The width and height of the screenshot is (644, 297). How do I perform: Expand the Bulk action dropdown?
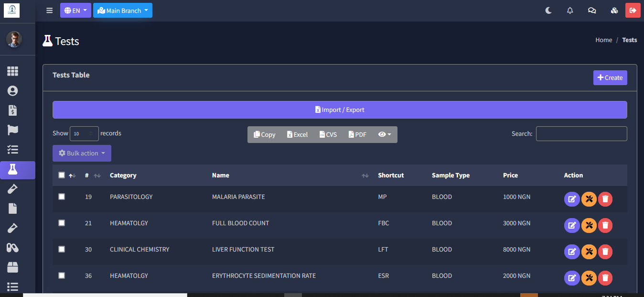(x=82, y=154)
